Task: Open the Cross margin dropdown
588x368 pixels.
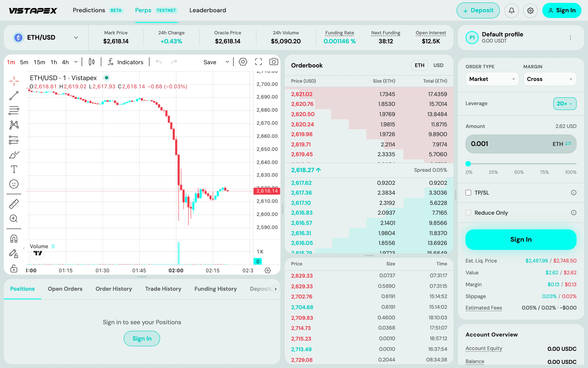Action: (550, 79)
